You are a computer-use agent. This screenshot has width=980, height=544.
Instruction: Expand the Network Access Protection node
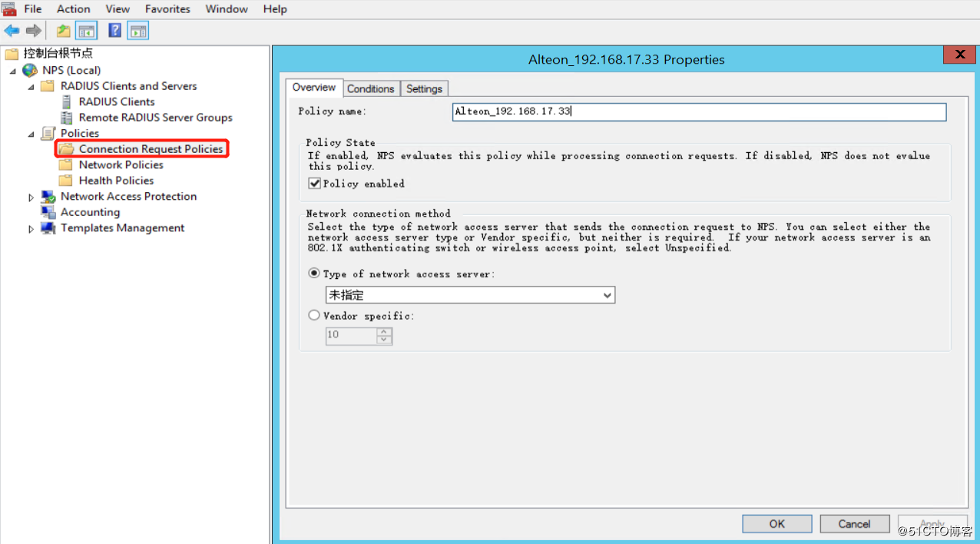click(31, 197)
